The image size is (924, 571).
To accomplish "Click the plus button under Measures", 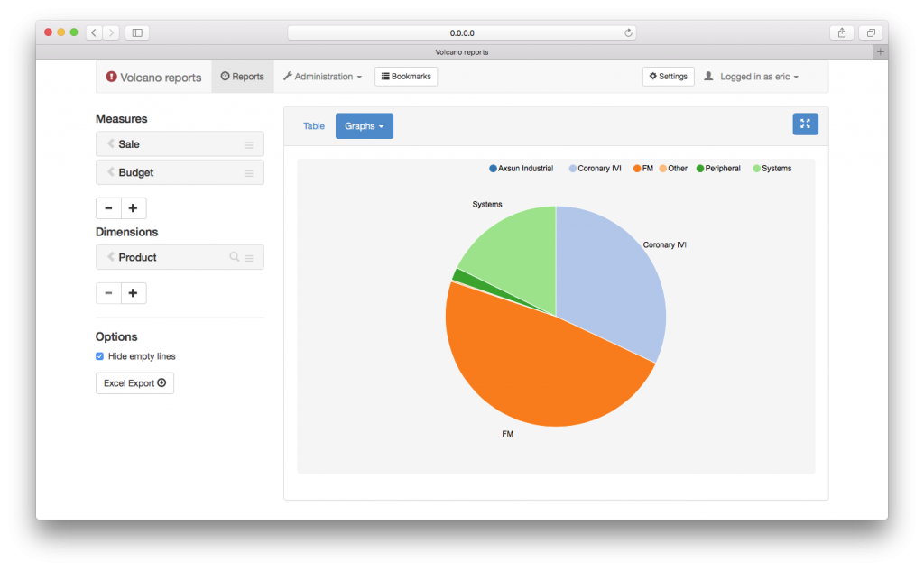I will click(134, 208).
